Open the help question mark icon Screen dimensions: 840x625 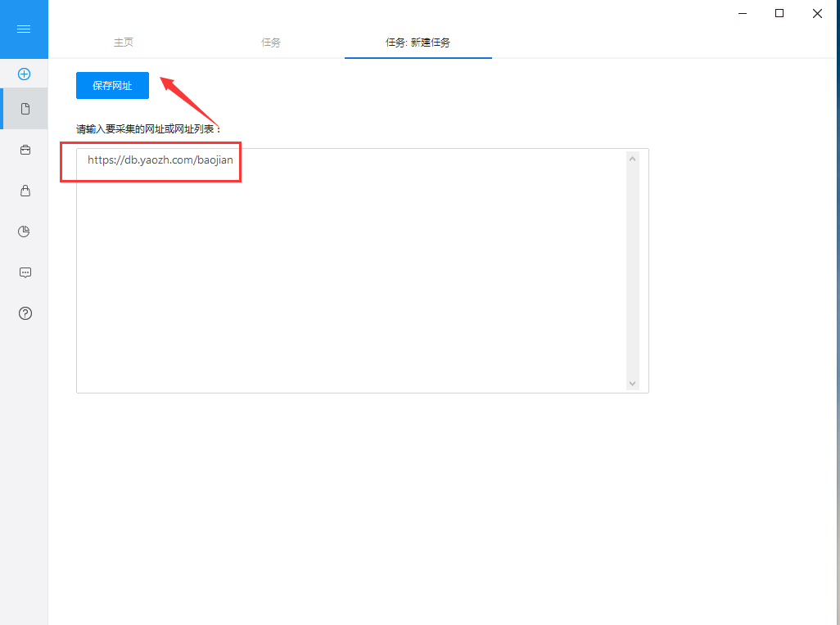pyautogui.click(x=25, y=313)
